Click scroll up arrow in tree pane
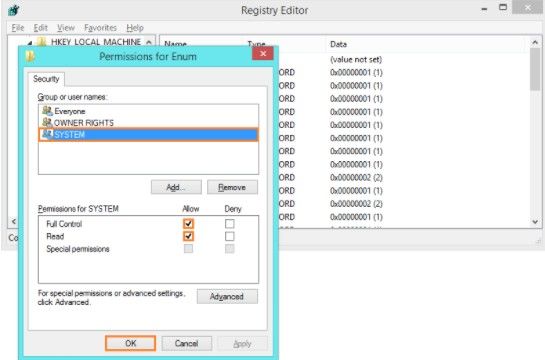This screenshot has width=545, height=360. pos(149,42)
